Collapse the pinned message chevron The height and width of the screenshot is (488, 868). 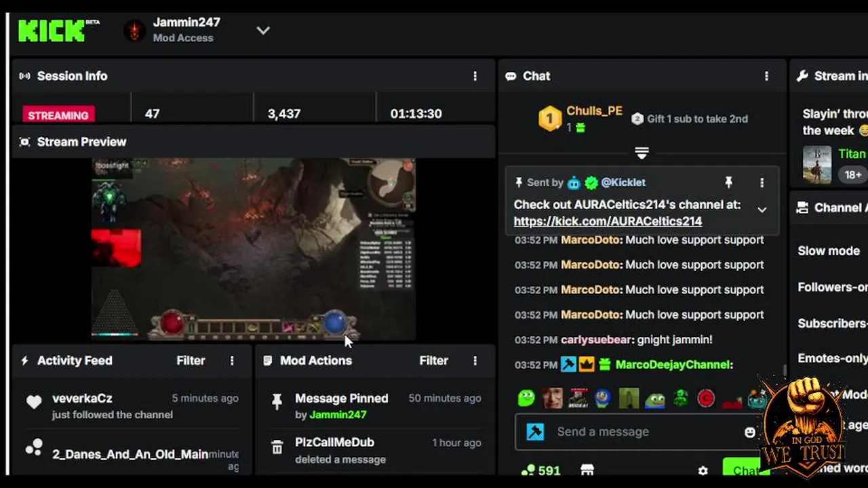point(762,210)
